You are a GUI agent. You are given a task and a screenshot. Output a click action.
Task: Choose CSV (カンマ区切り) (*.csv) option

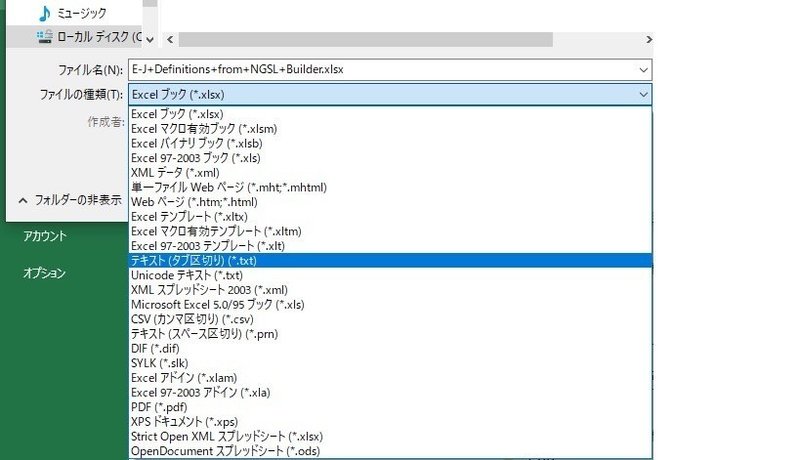pyautogui.click(x=390, y=319)
